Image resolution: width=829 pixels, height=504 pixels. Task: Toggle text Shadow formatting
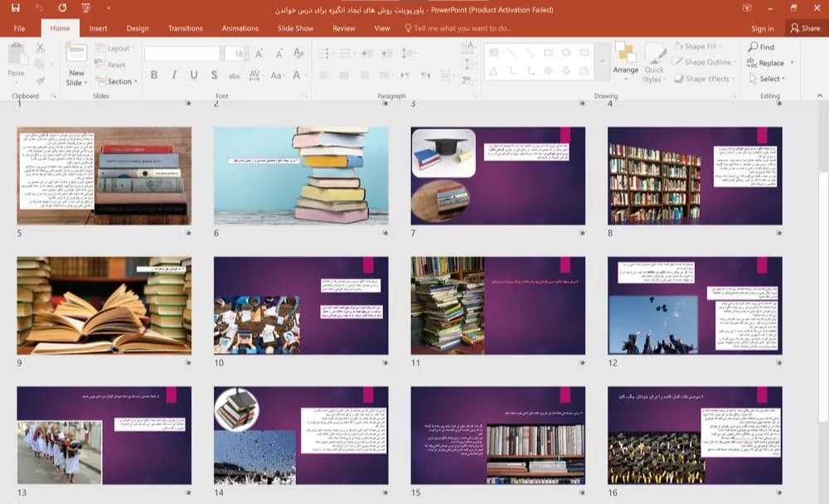pos(214,75)
